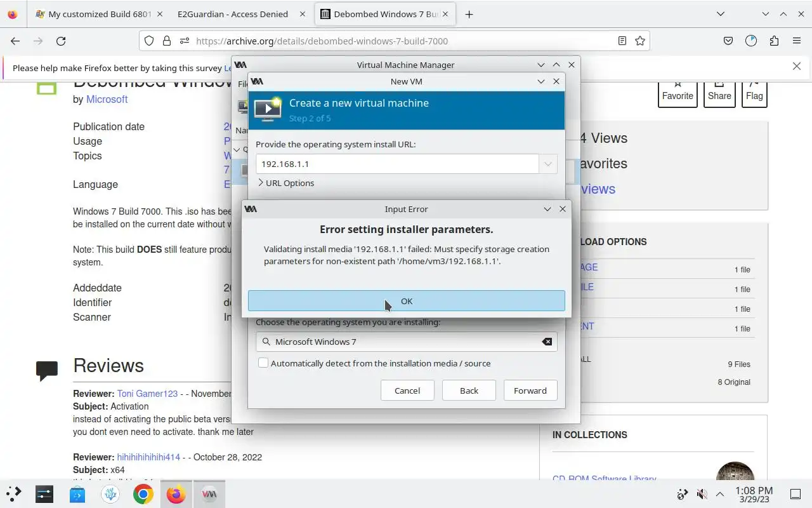Viewport: 812px width, 508px height.
Task: Expand URL Options in New VM
Action: pos(285,183)
